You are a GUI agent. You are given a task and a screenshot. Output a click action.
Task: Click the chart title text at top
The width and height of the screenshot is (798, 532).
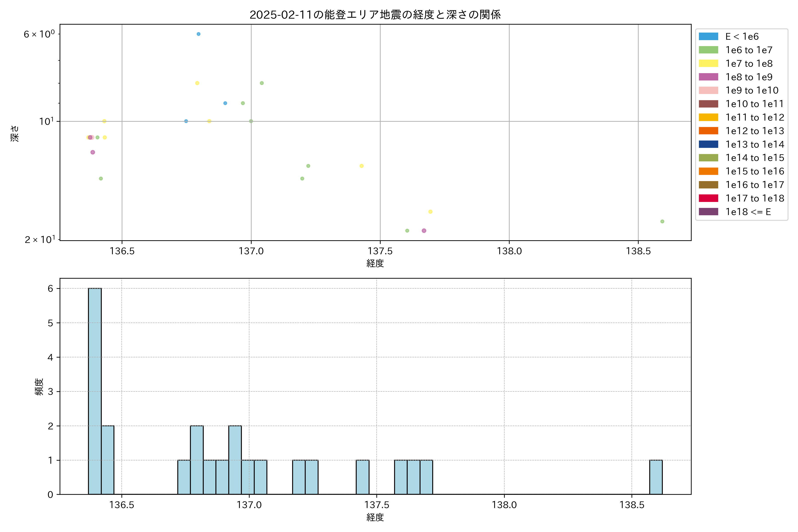(x=375, y=15)
